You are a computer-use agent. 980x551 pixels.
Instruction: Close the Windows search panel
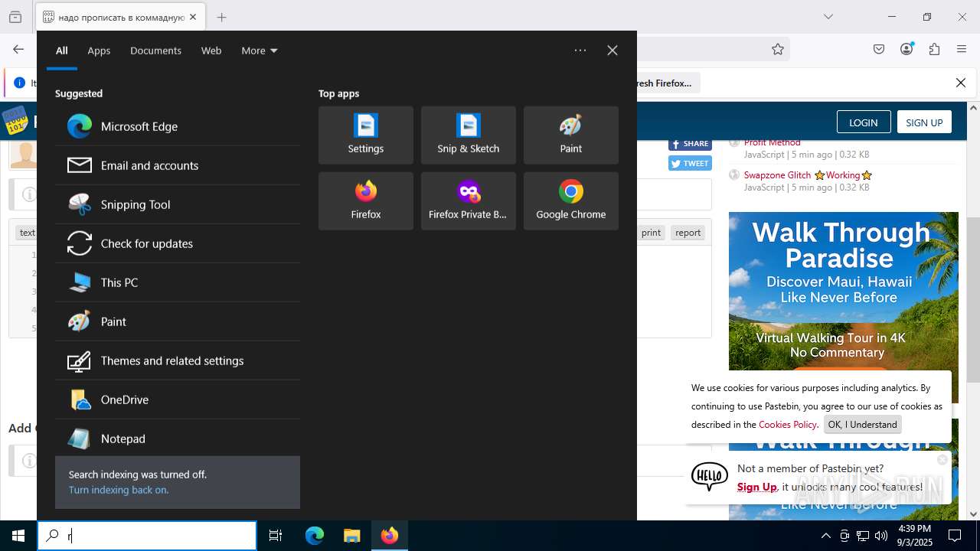pyautogui.click(x=612, y=51)
